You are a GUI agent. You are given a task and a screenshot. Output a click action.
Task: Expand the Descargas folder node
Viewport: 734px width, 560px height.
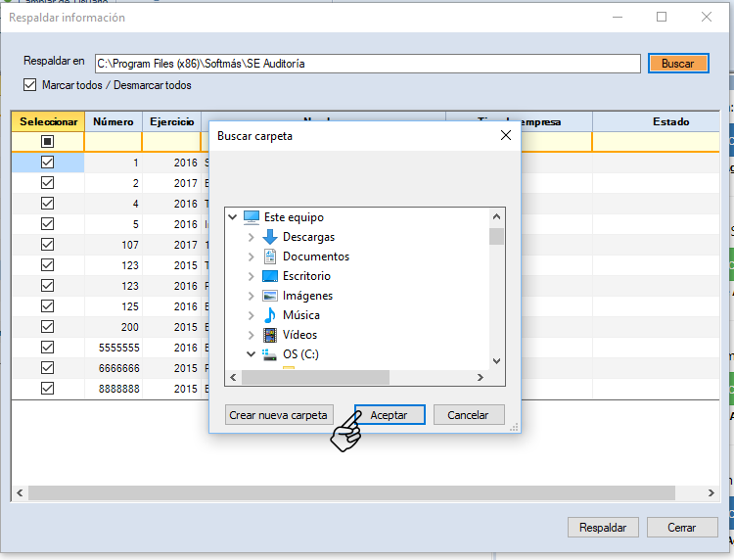coord(252,237)
